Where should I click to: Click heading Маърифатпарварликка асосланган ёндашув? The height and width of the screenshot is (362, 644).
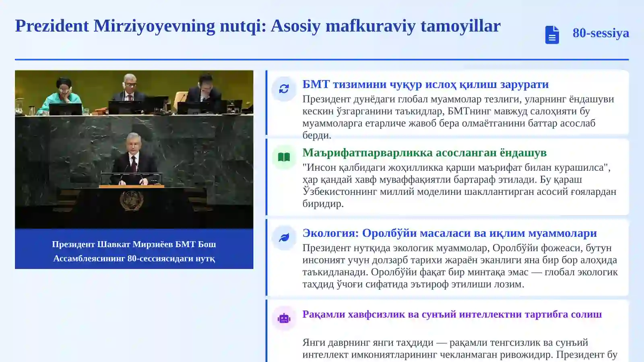tap(424, 153)
